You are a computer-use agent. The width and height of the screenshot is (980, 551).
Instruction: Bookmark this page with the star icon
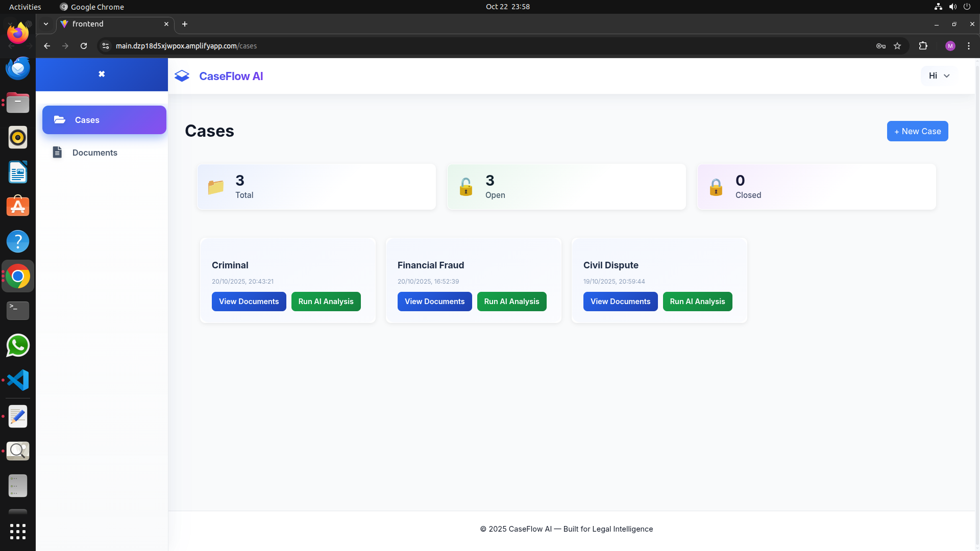click(x=897, y=46)
